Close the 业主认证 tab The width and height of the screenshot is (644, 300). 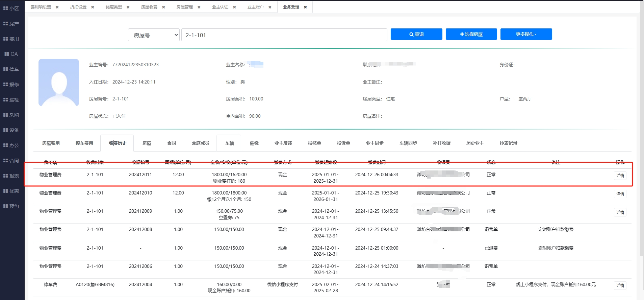point(234,7)
